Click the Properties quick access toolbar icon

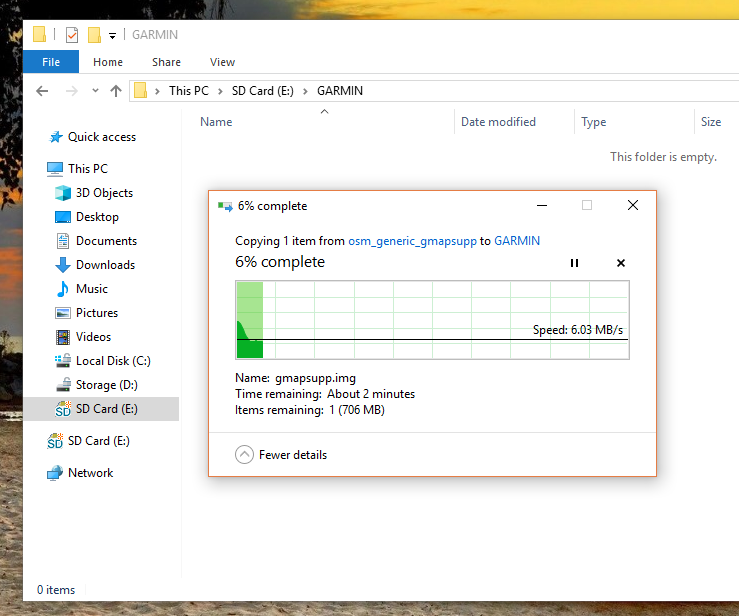click(x=72, y=35)
